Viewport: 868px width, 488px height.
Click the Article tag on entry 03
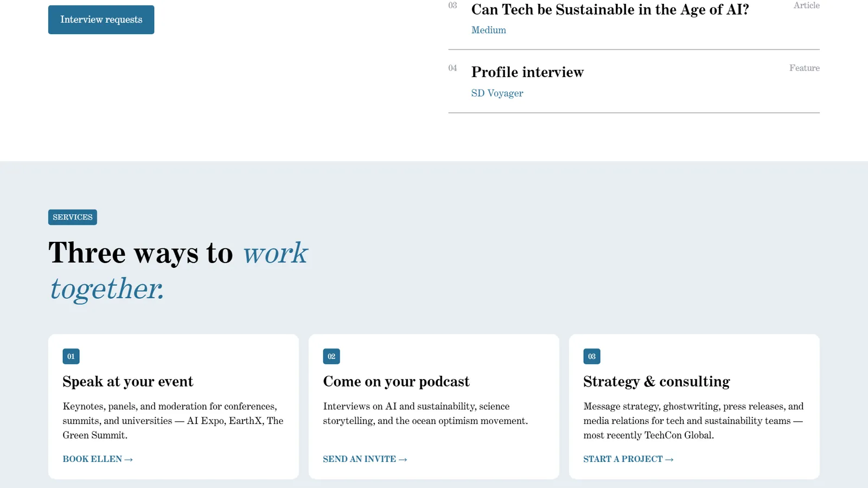click(x=806, y=5)
